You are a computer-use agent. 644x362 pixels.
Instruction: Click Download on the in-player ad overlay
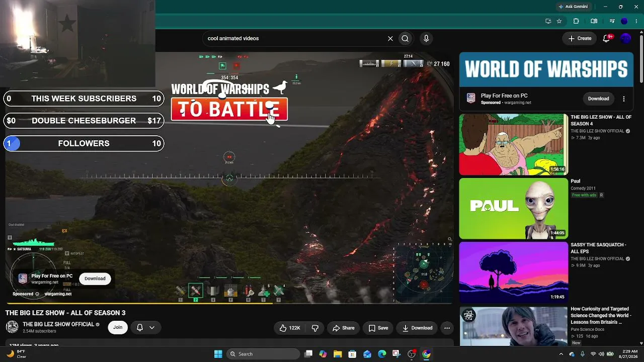pyautogui.click(x=95, y=279)
